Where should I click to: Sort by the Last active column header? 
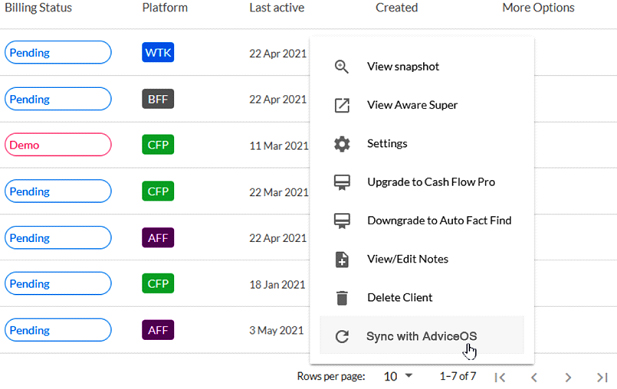pyautogui.click(x=277, y=8)
